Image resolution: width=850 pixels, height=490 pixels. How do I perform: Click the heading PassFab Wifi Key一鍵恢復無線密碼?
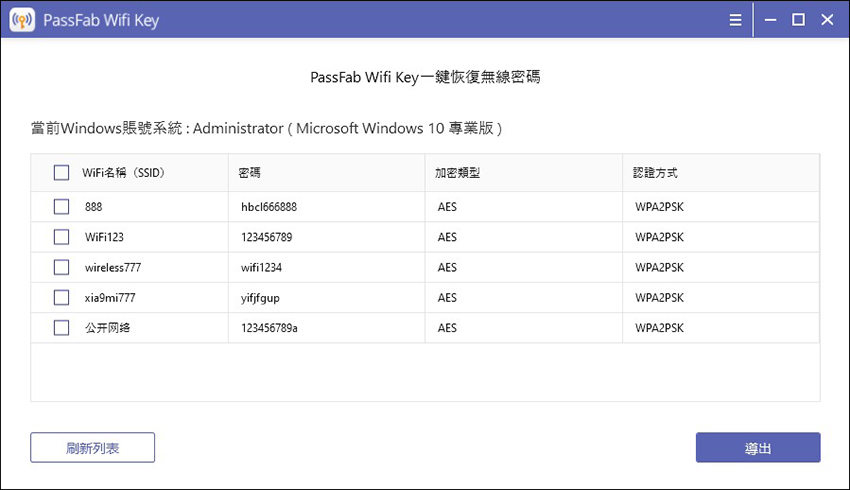pos(425,77)
